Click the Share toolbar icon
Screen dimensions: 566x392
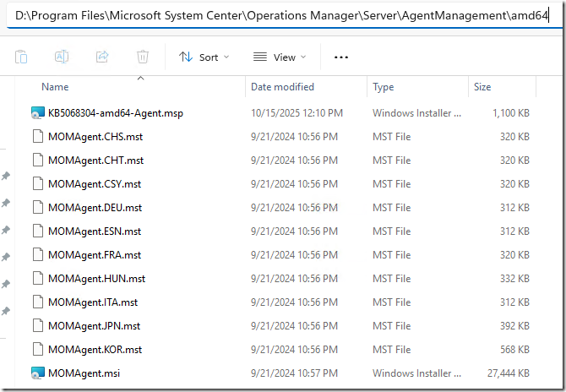(102, 57)
